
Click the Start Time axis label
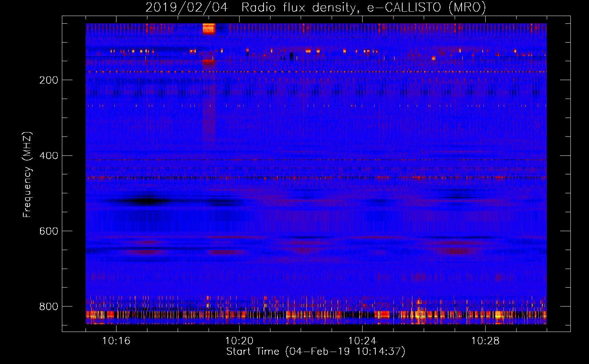click(316, 352)
